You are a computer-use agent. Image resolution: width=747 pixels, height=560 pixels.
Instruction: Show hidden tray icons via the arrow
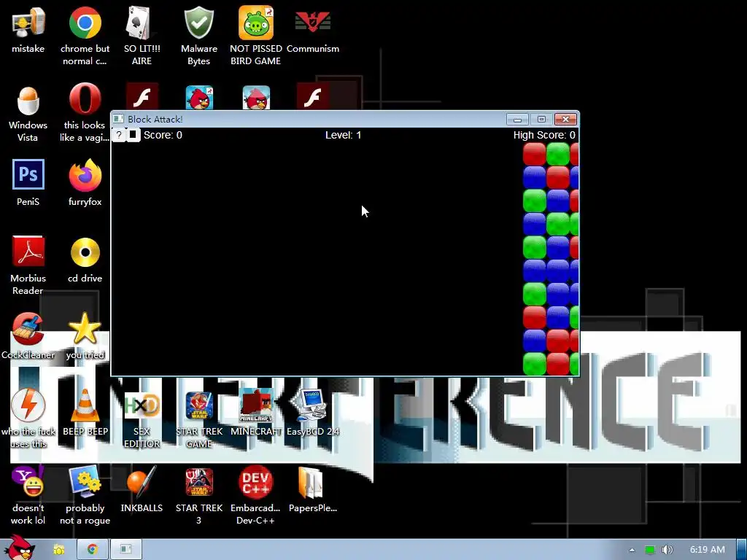(632, 550)
